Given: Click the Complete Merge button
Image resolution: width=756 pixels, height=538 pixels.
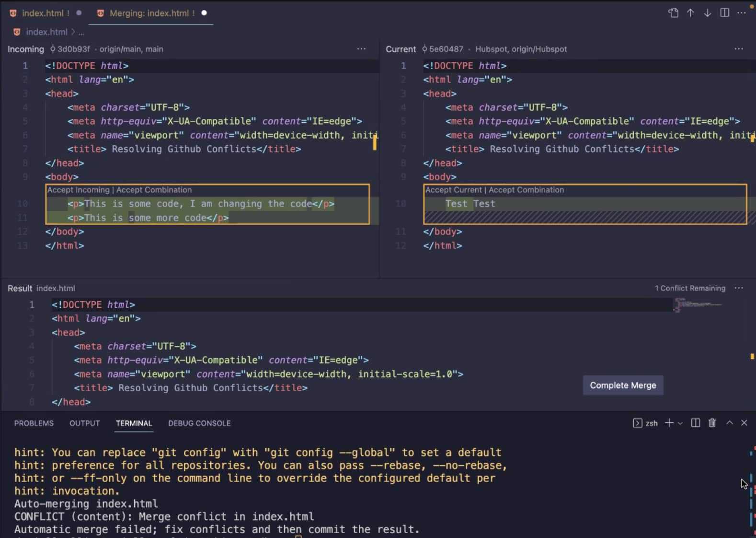Looking at the screenshot, I should pyautogui.click(x=622, y=386).
